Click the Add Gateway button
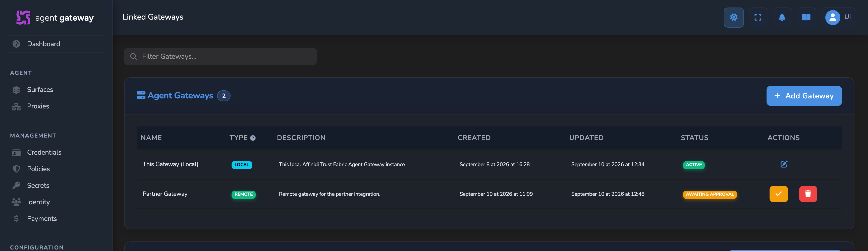The width and height of the screenshot is (868, 251). (804, 96)
